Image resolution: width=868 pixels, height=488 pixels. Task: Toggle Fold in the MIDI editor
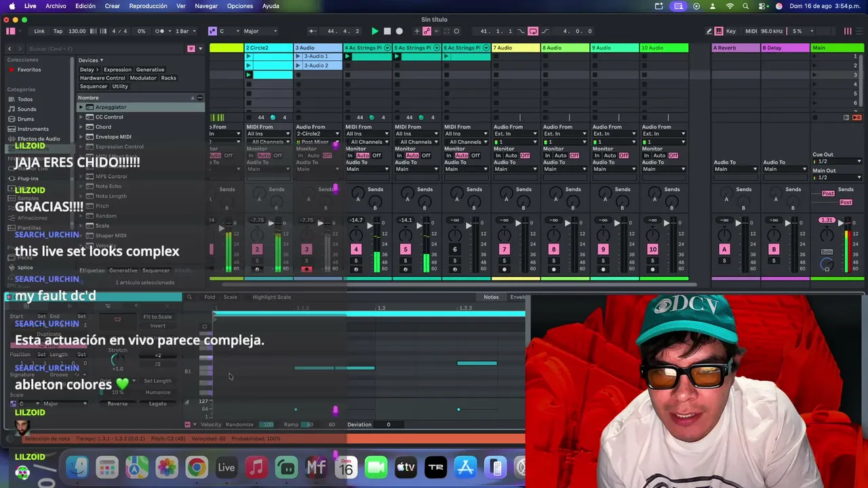tap(210, 297)
